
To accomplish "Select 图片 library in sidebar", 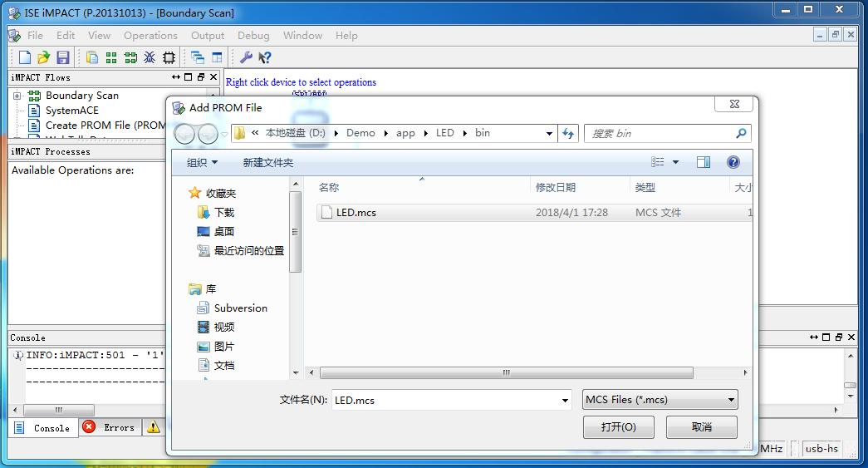I will (x=217, y=346).
